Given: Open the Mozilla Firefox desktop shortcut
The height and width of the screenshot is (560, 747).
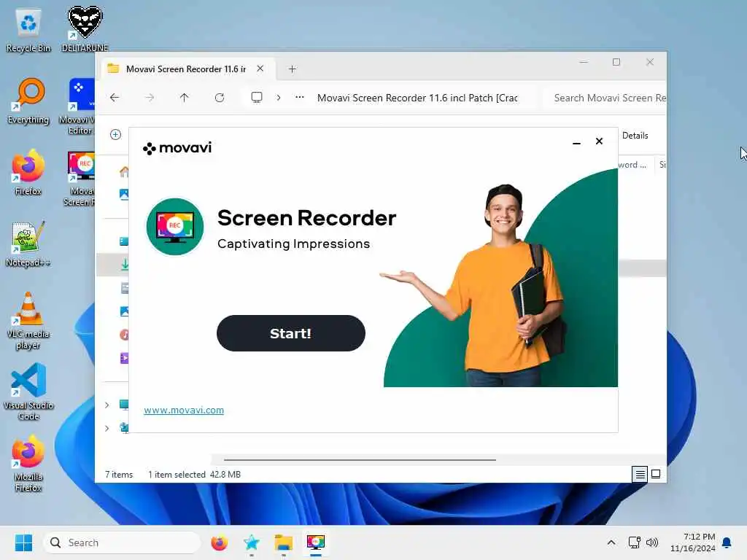Looking at the screenshot, I should 28,463.
